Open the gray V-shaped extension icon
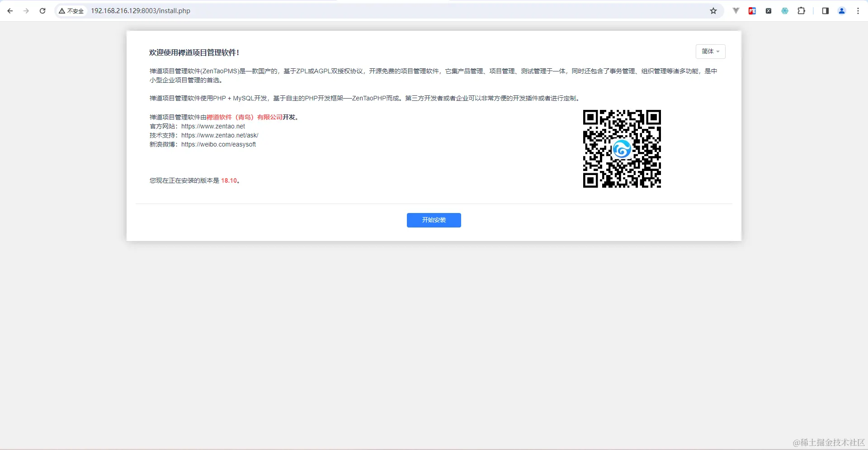Image resolution: width=868 pixels, height=450 pixels. click(736, 11)
